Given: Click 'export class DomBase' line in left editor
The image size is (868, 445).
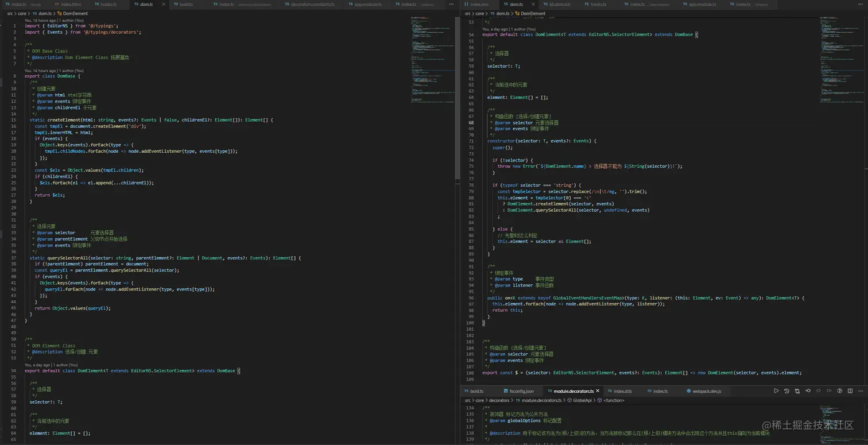Looking at the screenshot, I should point(53,76).
